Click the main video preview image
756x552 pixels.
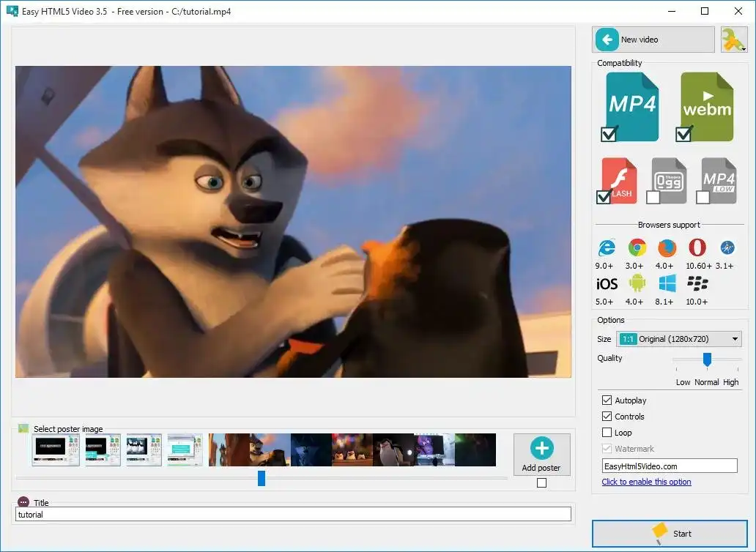[293, 222]
